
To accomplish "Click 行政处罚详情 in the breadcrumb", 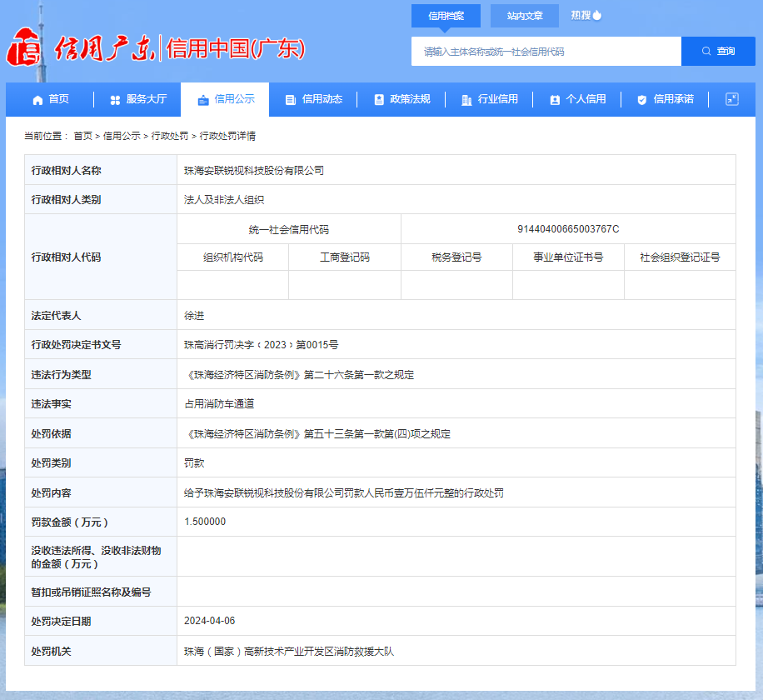I will point(227,137).
